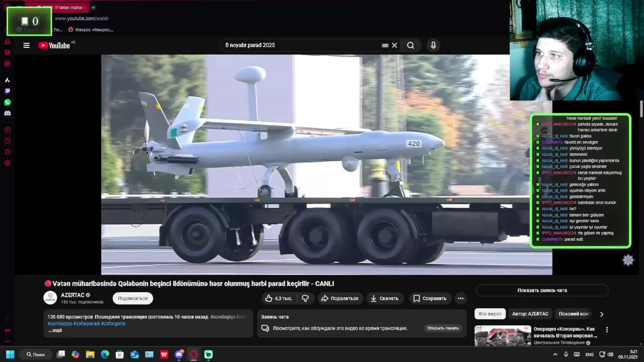Save the video using Сохранить

[x=430, y=298]
